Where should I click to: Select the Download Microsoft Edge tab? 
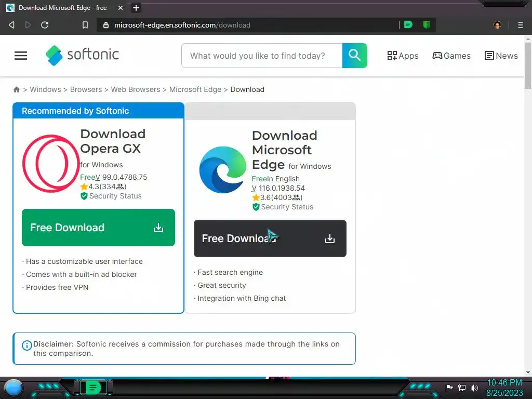click(64, 8)
